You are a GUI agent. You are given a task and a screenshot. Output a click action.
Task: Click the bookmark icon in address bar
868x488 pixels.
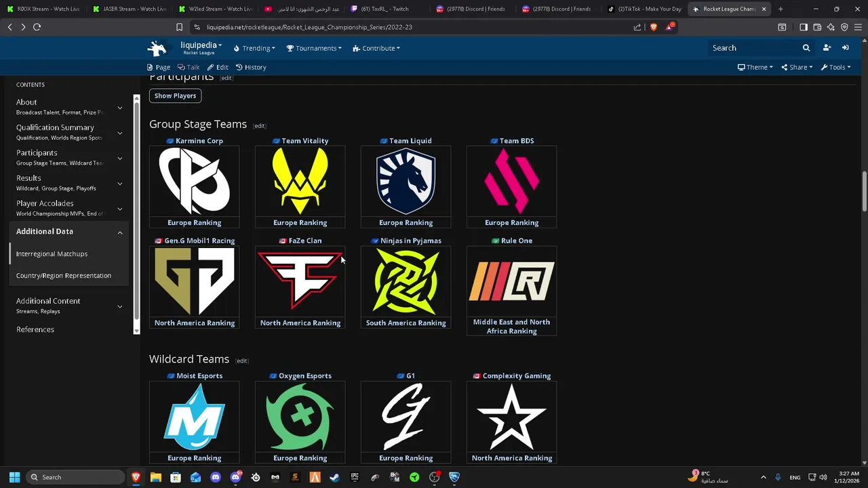[179, 27]
